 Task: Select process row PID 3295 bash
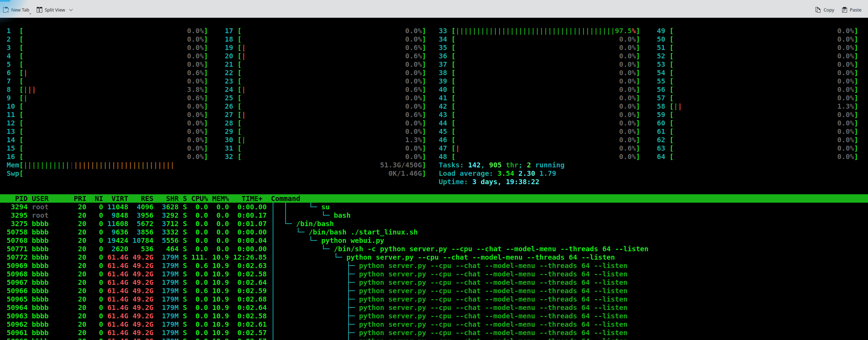tap(434, 215)
